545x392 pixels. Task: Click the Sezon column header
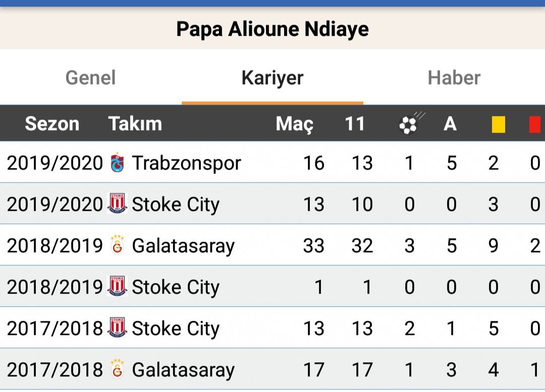[x=52, y=124]
